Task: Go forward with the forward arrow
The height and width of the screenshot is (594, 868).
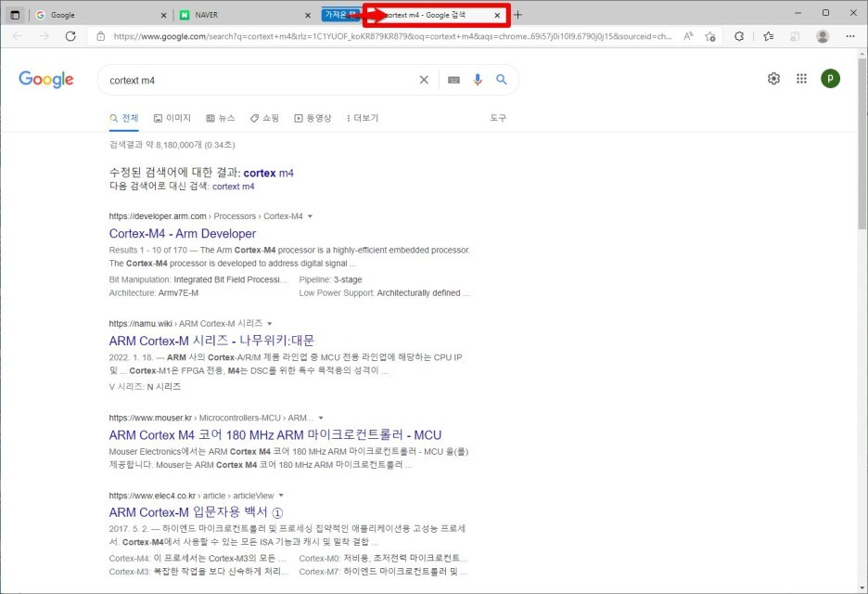Action: click(44, 36)
